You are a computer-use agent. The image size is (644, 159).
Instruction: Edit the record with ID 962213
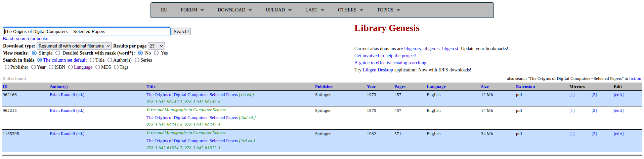(618, 110)
